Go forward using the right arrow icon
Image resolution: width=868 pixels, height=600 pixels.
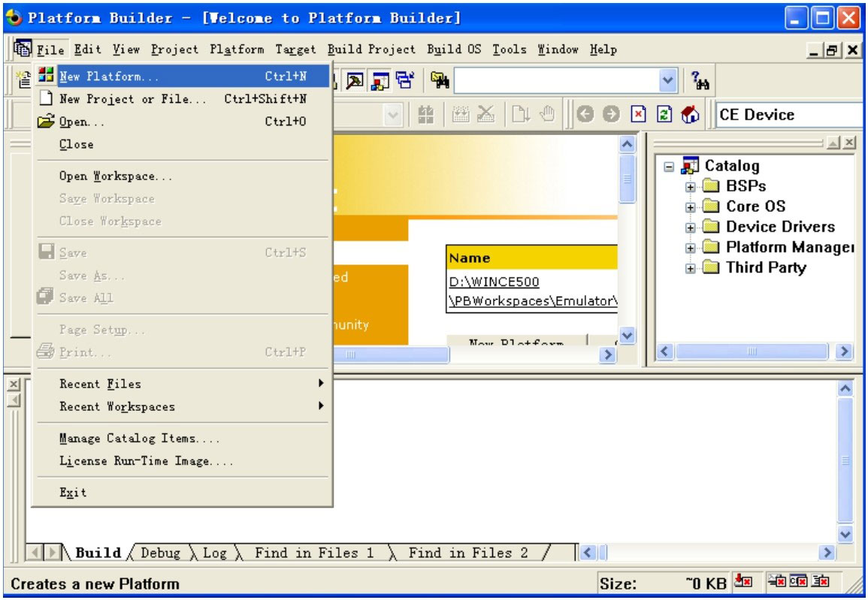point(612,114)
